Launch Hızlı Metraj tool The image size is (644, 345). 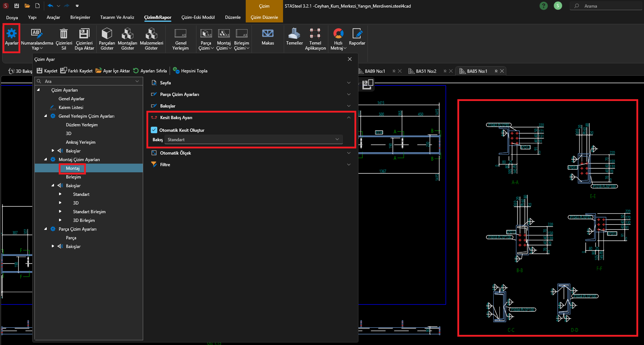tap(338, 34)
